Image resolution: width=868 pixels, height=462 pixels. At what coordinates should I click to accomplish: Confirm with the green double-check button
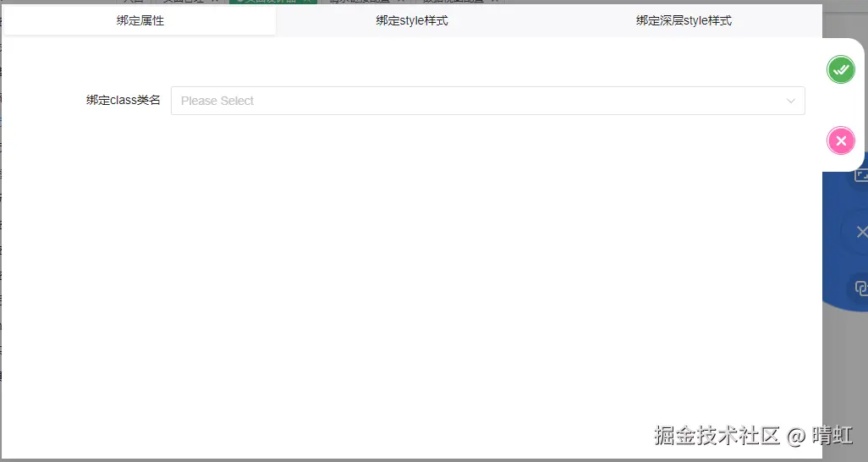tap(840, 69)
